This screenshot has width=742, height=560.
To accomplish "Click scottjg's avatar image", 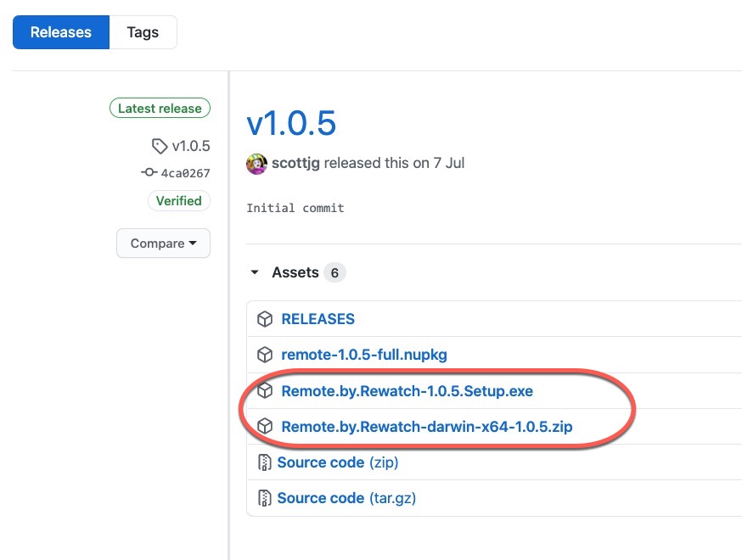I will (256, 164).
